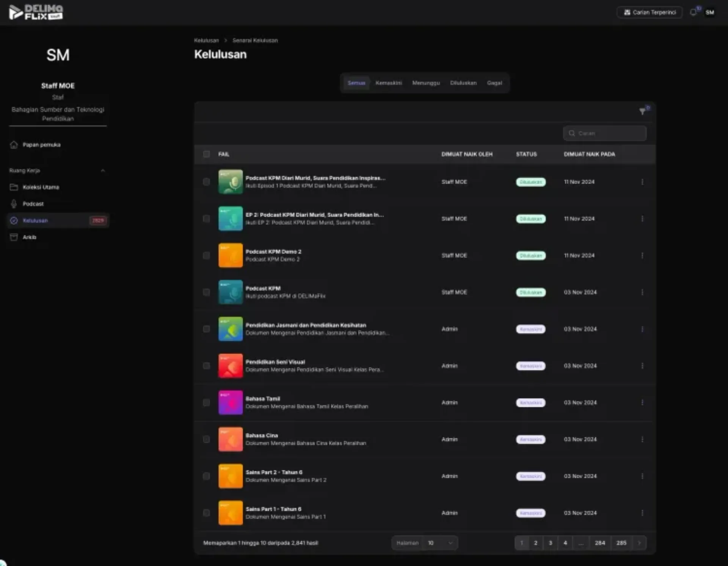Open row menu for Sains Part 2
Screen dimensions: 728x566
[642, 476]
